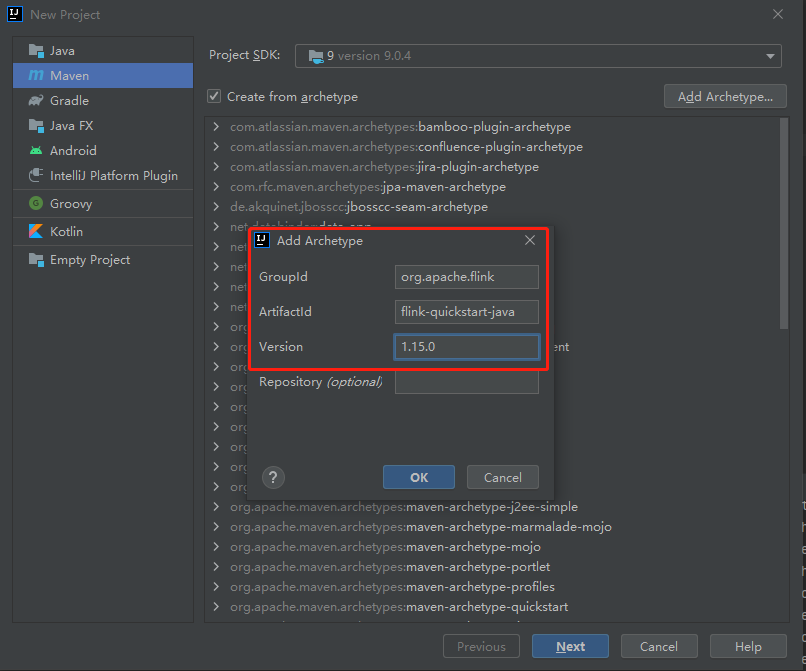
Task: Select maven-archetype-profiles tree item
Action: pyautogui.click(x=392, y=587)
